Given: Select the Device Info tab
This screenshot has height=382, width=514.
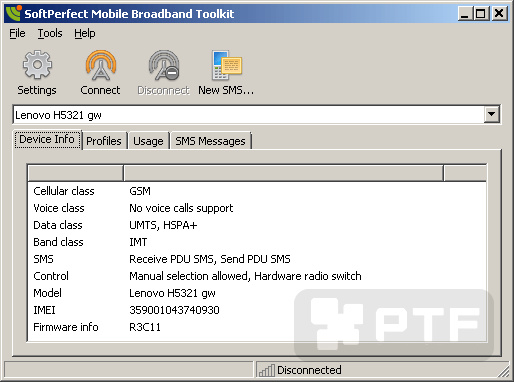Looking at the screenshot, I should point(47,139).
